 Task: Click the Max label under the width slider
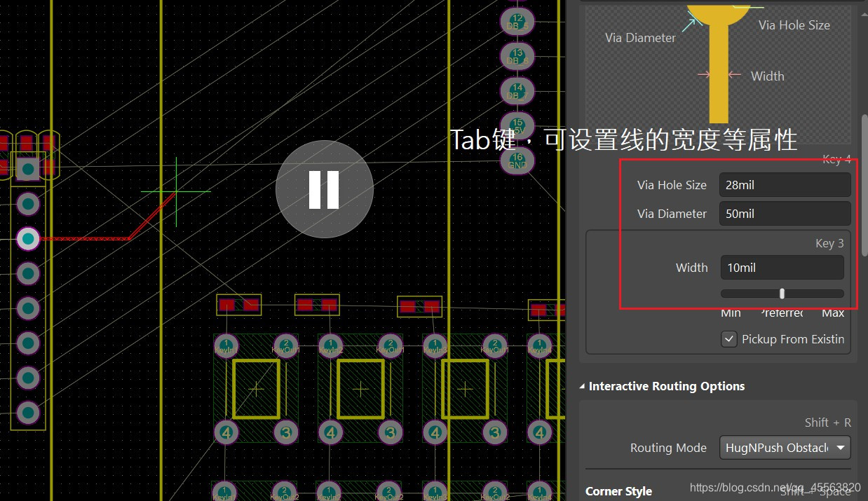[x=833, y=313]
